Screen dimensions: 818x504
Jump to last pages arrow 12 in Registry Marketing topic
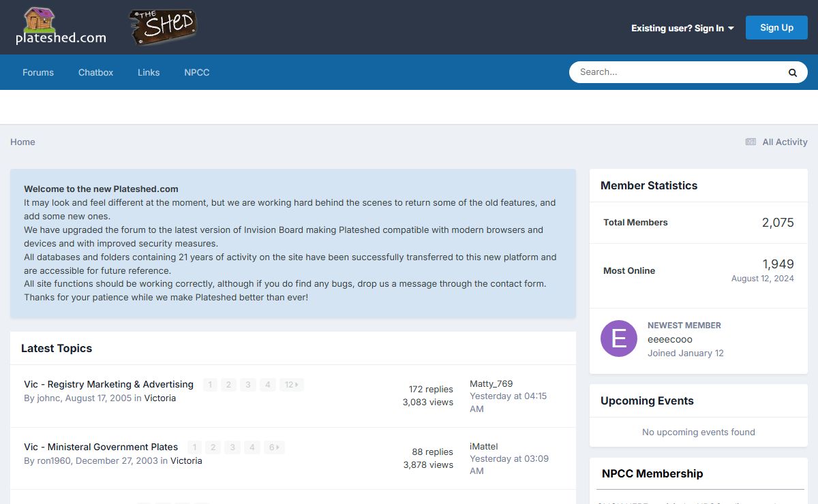click(291, 385)
